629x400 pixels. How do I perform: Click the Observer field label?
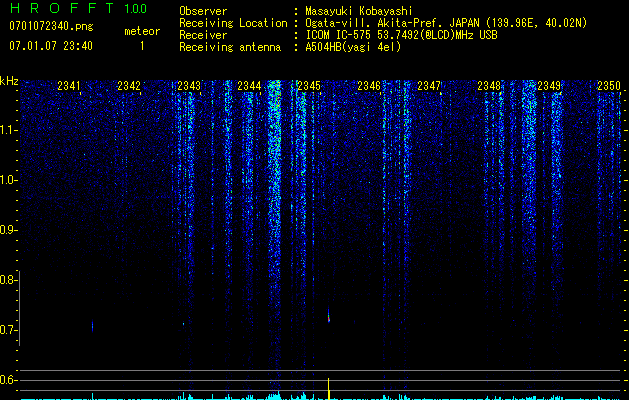(203, 12)
